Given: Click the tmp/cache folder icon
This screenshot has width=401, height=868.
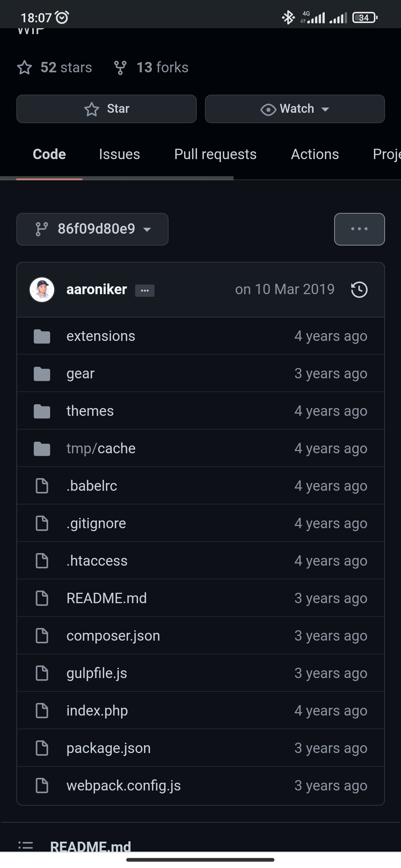Looking at the screenshot, I should pyautogui.click(x=42, y=448).
